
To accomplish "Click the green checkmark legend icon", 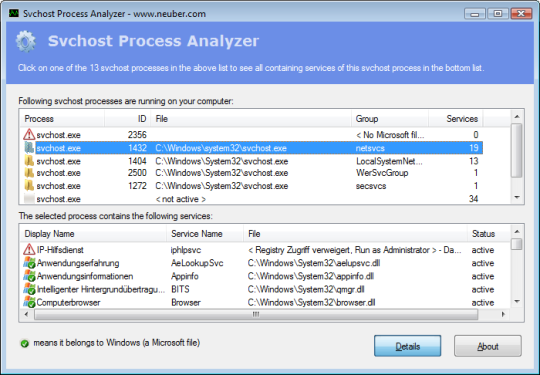I will tap(24, 343).
